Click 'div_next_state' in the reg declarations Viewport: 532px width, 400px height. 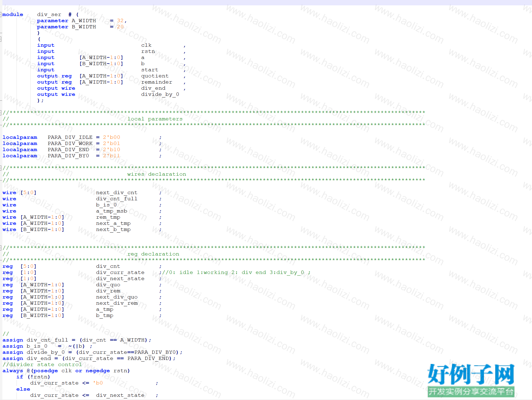pos(120,279)
